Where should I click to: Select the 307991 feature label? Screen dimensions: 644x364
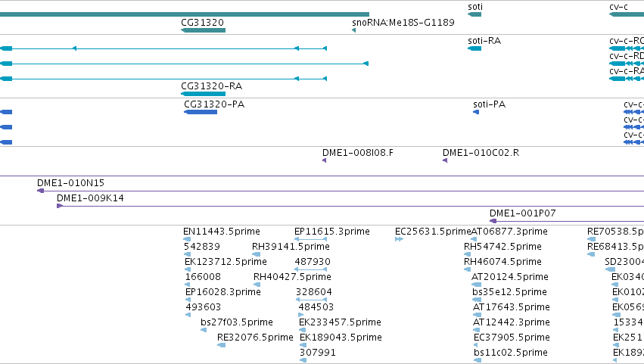[x=318, y=353]
